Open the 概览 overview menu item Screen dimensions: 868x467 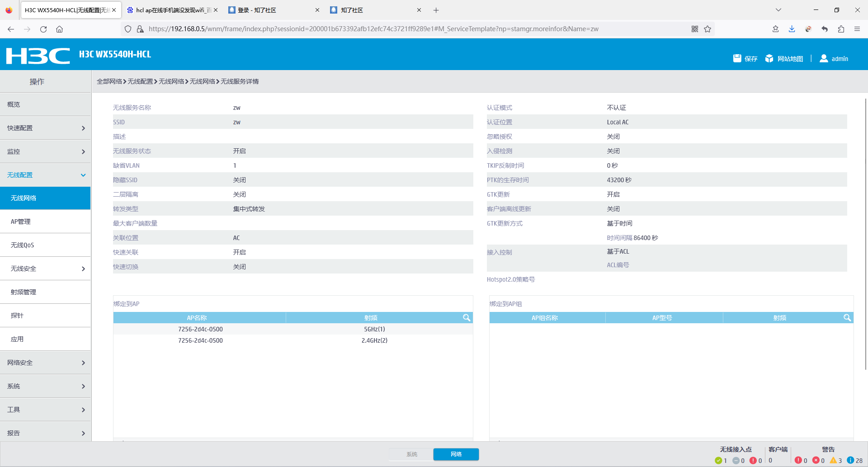point(45,104)
